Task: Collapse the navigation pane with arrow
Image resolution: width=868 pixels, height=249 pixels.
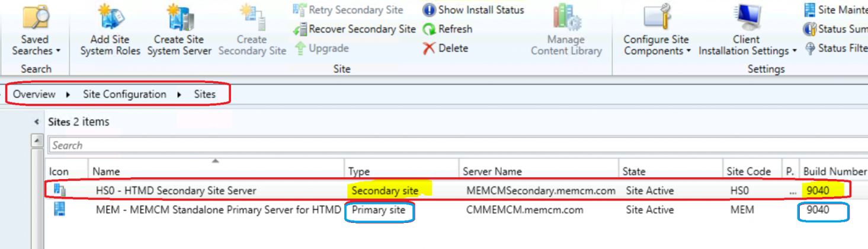Action: pyautogui.click(x=37, y=122)
